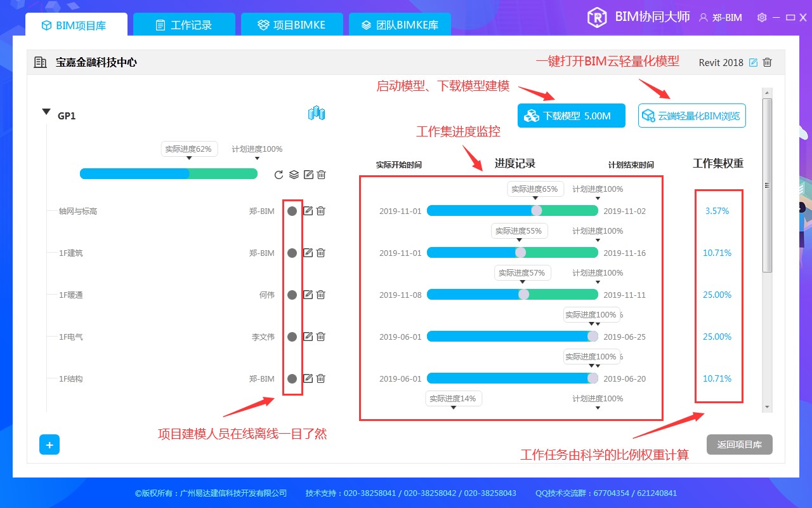Viewport: 812px width, 508px height.
Task: Delete the 轴网与标高 workset
Action: [321, 211]
